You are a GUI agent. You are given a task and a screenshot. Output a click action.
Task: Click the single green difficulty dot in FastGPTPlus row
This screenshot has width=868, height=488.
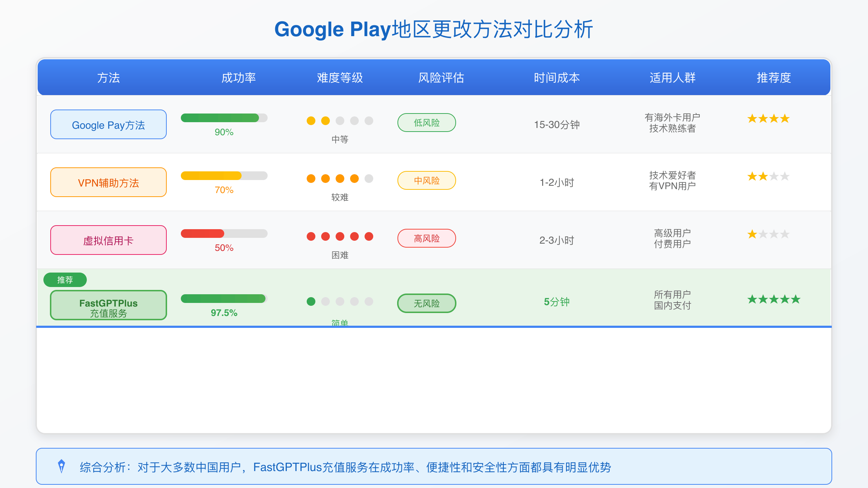[x=311, y=301]
